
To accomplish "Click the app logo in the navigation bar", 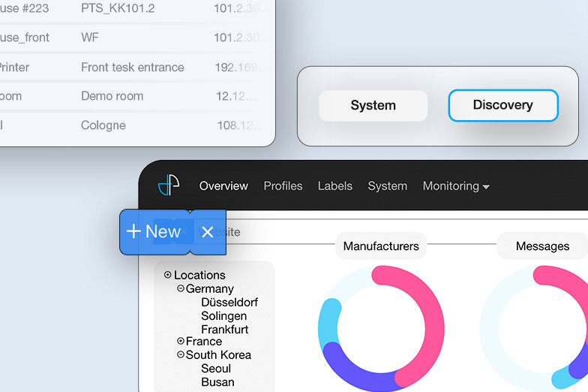I will [169, 185].
